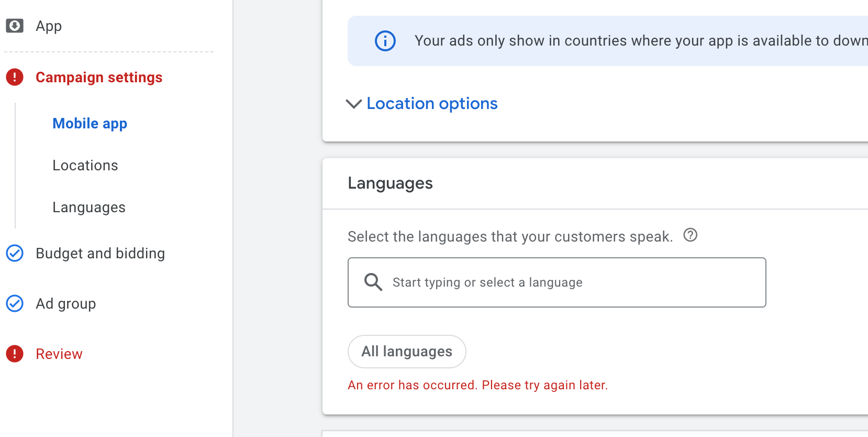Click the blue checkmark icon beside Budget and bidding
Viewport: 868px width, 437px height.
15,253
